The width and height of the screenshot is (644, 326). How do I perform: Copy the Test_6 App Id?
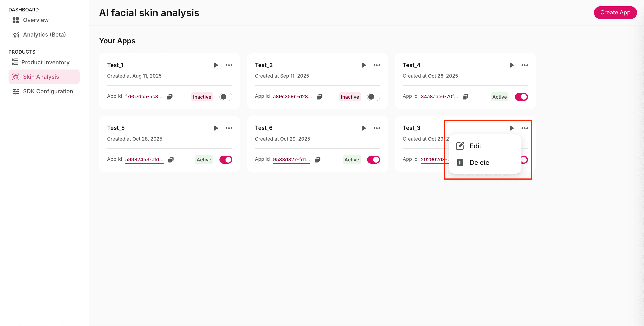pyautogui.click(x=318, y=160)
